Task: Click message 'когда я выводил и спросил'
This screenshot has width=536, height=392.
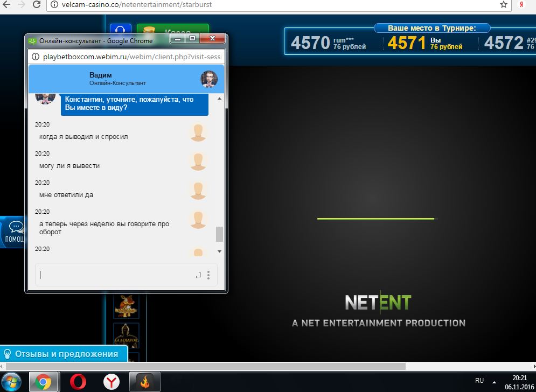Action: pyautogui.click(x=83, y=137)
